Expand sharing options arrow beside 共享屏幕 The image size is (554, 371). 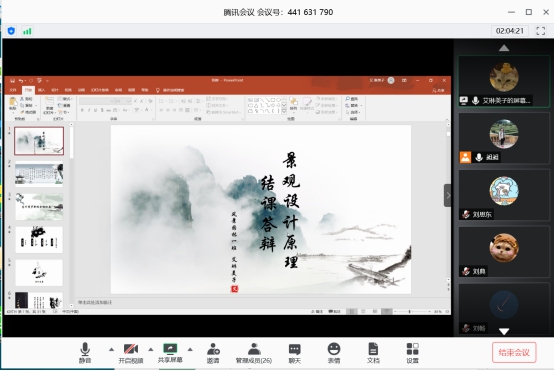(x=190, y=349)
